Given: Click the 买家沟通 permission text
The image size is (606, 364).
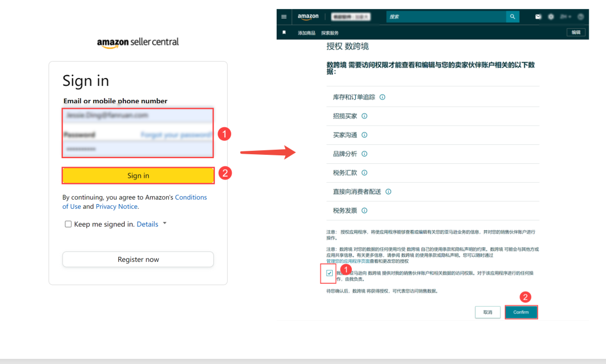Looking at the screenshot, I should point(345,135).
